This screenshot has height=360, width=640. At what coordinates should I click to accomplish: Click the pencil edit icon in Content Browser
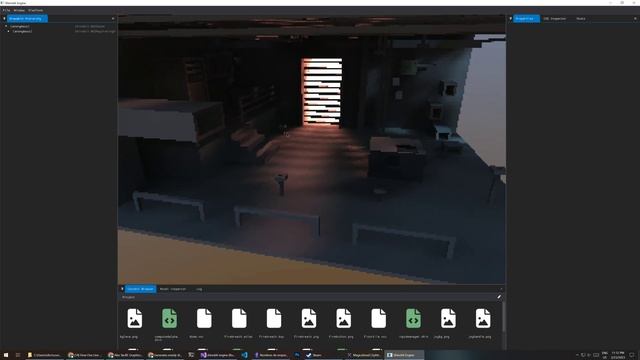tap(499, 297)
